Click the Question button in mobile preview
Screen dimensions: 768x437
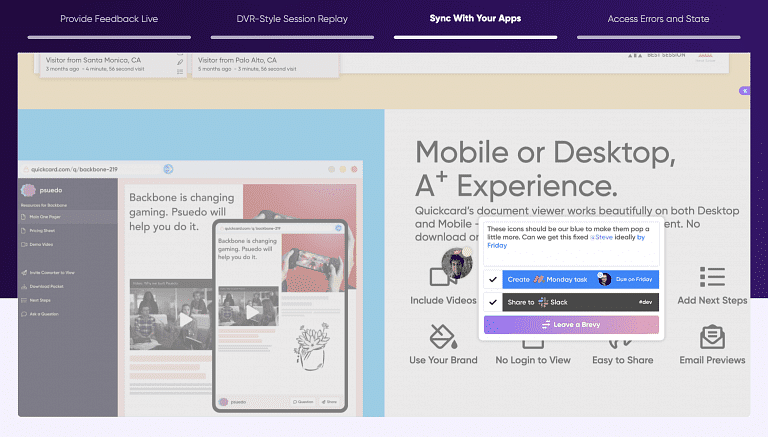click(303, 402)
